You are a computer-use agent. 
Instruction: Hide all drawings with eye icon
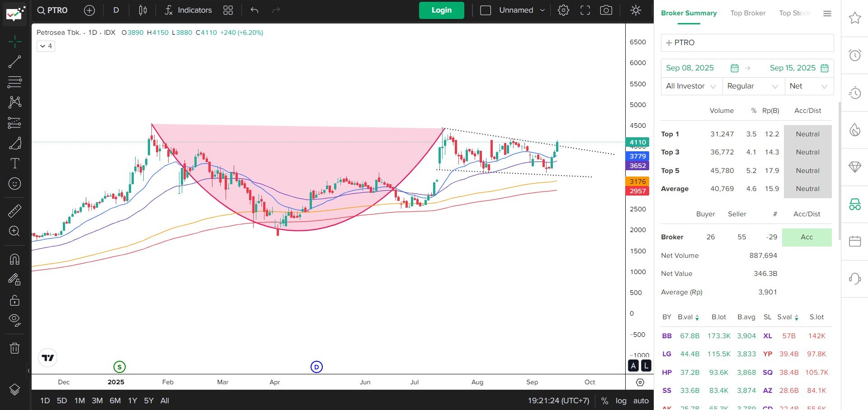[14, 320]
